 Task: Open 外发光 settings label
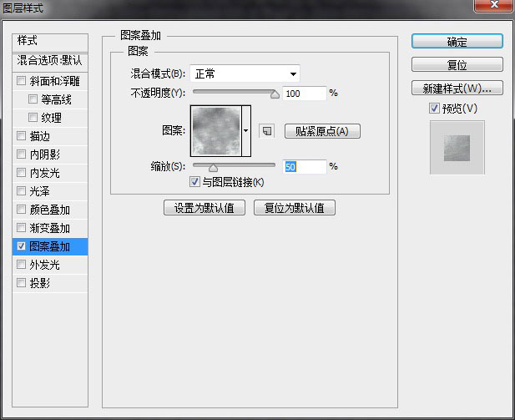coord(45,265)
